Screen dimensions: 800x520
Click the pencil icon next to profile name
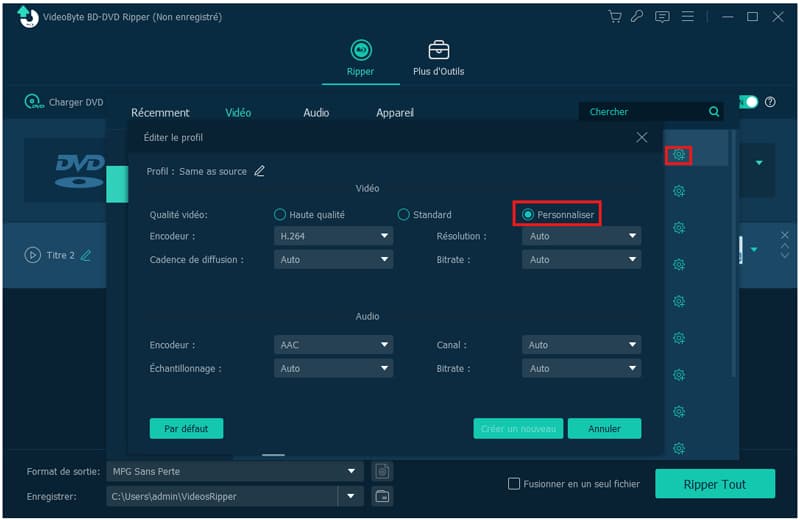(260, 171)
